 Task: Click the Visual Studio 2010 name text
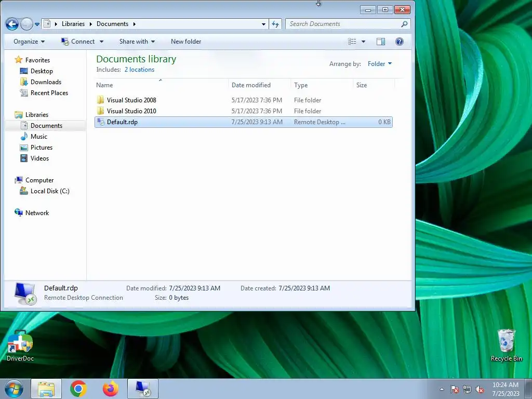(x=131, y=111)
